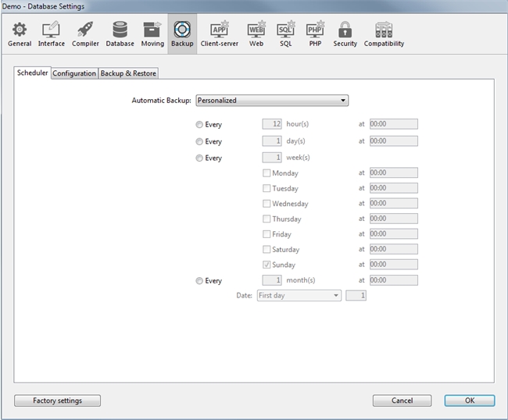Open the Moving settings page
The height and width of the screenshot is (420, 508).
[x=152, y=34]
